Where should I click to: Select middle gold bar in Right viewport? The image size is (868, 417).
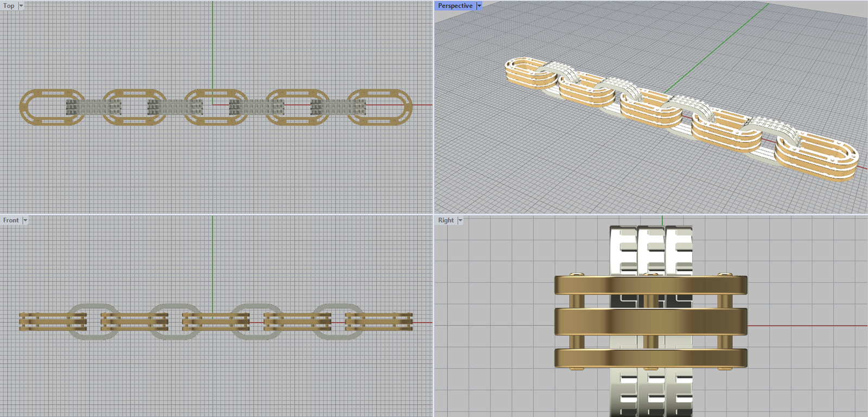click(650, 321)
